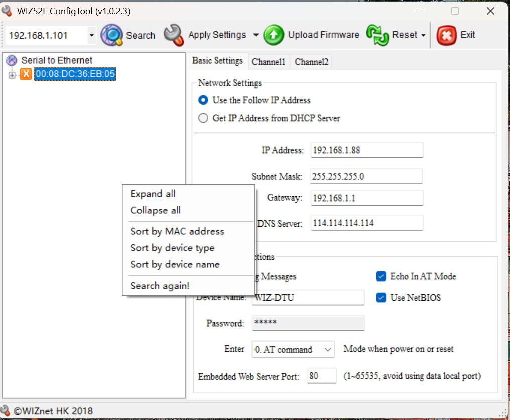The height and width of the screenshot is (420, 510).
Task: Open the Apply Settings dropdown arrow
Action: click(x=256, y=35)
